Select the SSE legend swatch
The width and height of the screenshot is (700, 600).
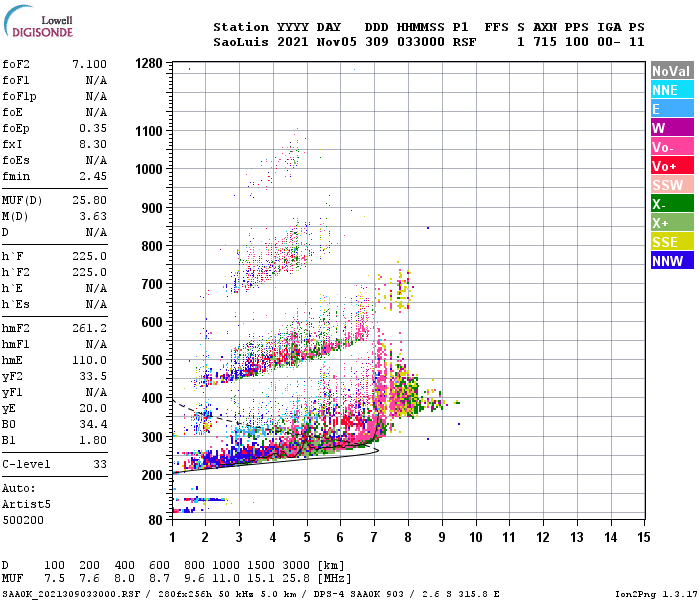(672, 242)
